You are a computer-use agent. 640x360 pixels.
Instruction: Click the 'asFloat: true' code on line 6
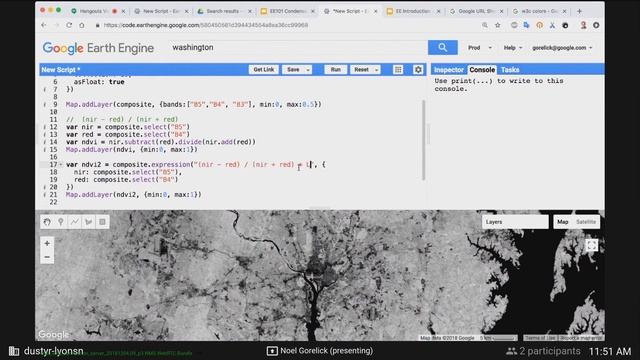[x=99, y=82]
